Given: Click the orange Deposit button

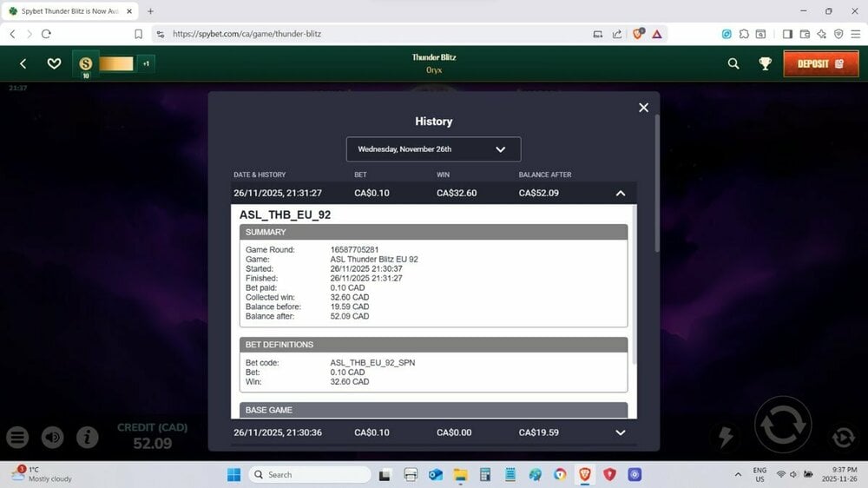Looking at the screenshot, I should (820, 63).
